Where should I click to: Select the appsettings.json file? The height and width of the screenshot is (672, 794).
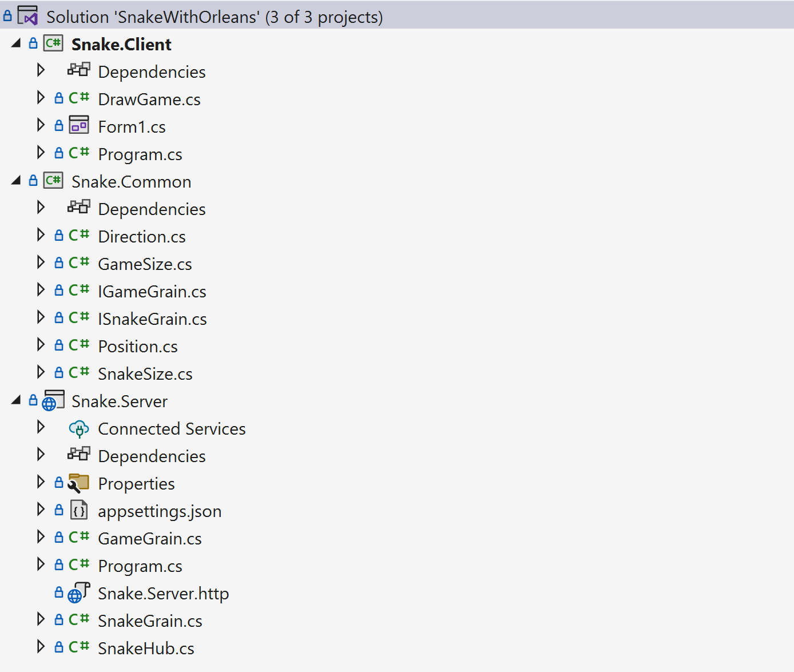(x=160, y=511)
